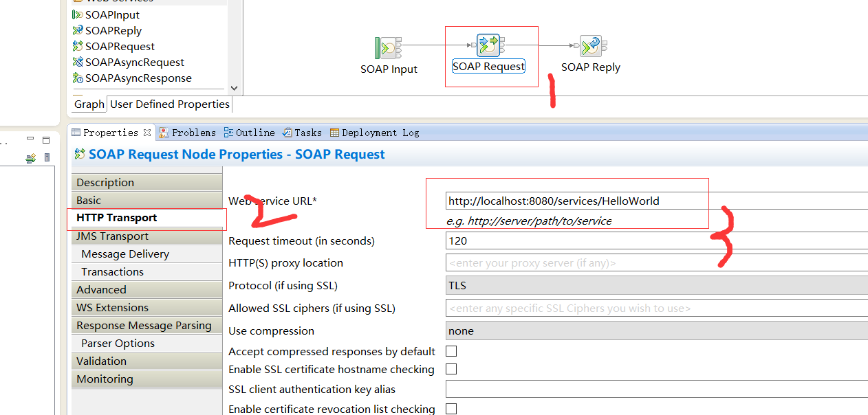
Task: Click the Problems view icon
Action: coord(164,133)
